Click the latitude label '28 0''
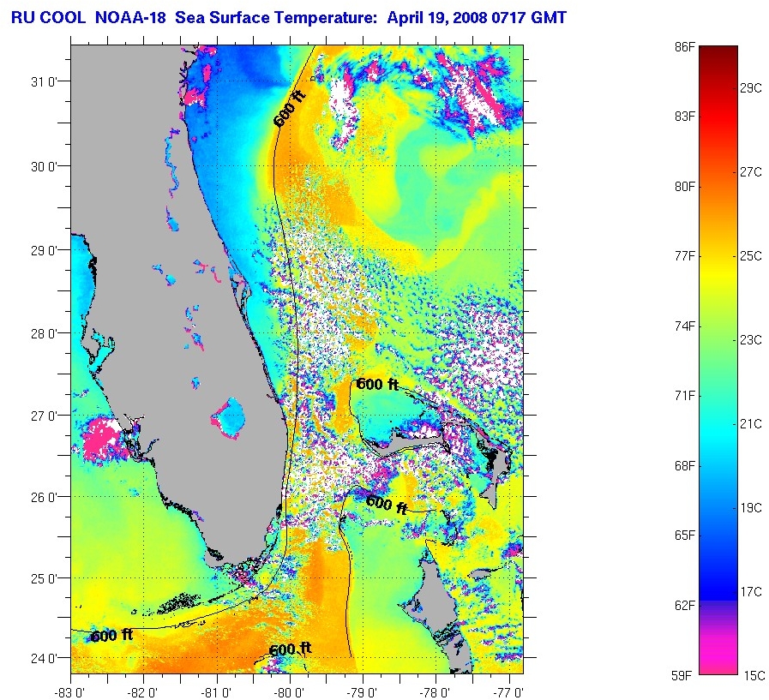This screenshot has height=700, width=769. click(x=44, y=334)
